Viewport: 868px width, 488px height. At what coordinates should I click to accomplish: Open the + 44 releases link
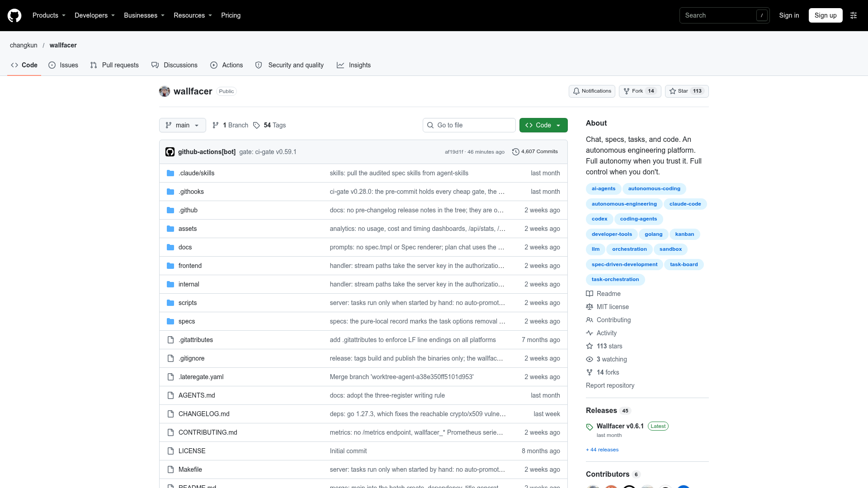pos(602,450)
